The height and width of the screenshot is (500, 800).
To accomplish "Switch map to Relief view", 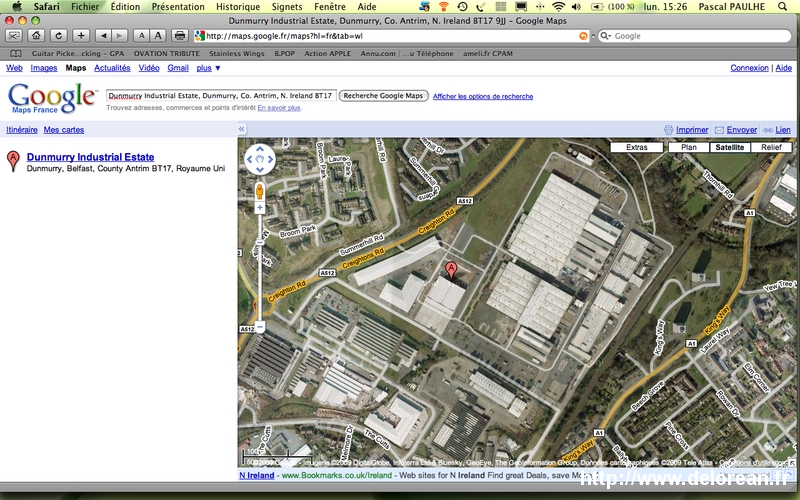I will pos(771,147).
